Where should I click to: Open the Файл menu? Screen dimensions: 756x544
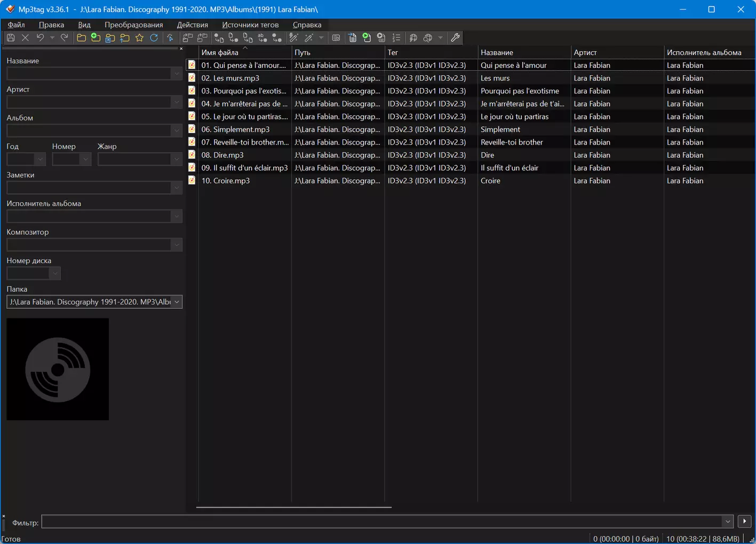pos(16,25)
